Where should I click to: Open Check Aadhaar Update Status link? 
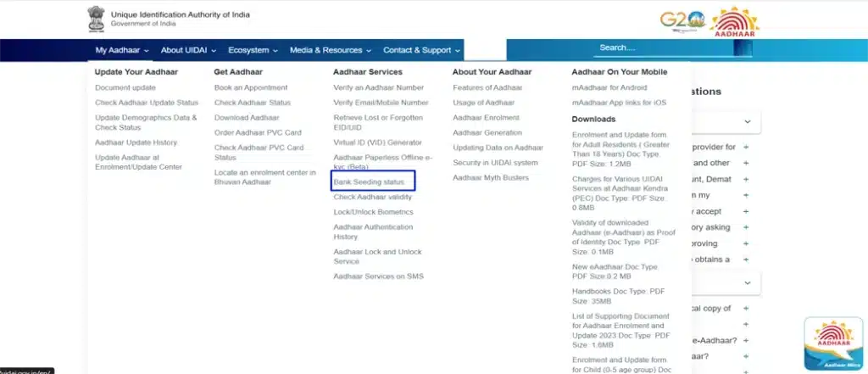point(146,103)
